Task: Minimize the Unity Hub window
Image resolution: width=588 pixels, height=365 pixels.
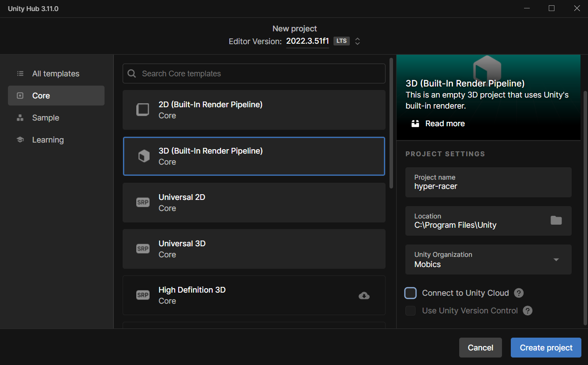Action: pyautogui.click(x=527, y=8)
